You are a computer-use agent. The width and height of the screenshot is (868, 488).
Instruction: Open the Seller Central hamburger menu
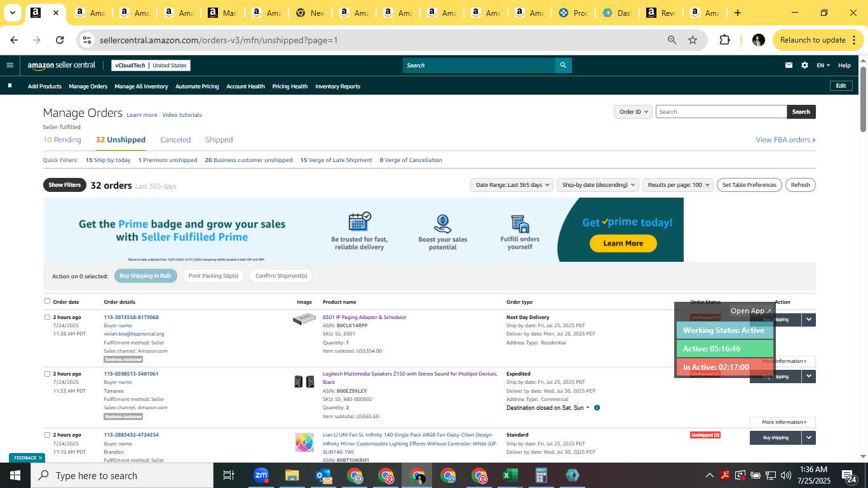pos(10,65)
